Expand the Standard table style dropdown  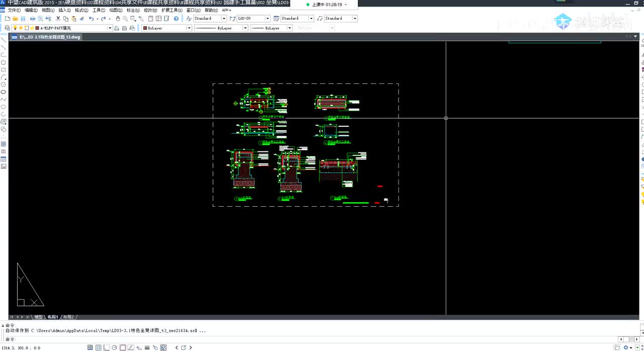click(x=311, y=19)
